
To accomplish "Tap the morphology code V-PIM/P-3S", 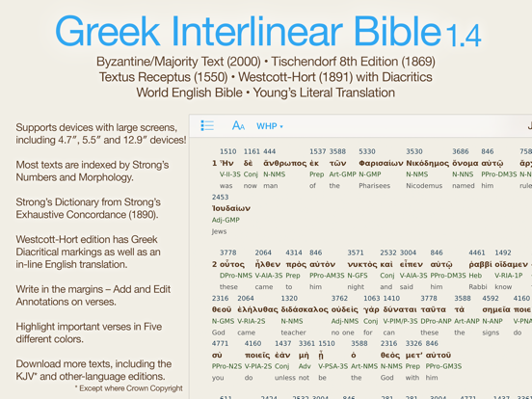I will pyautogui.click(x=400, y=321).
